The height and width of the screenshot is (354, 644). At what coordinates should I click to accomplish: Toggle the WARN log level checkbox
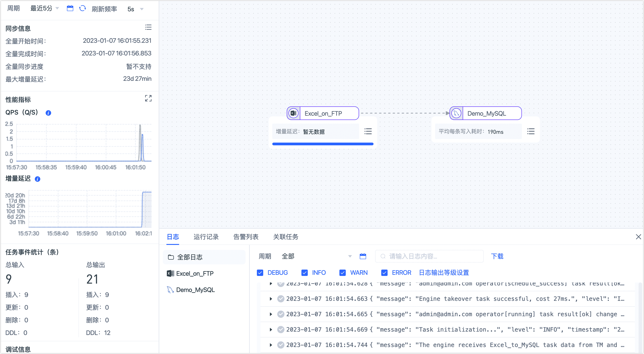tap(342, 273)
